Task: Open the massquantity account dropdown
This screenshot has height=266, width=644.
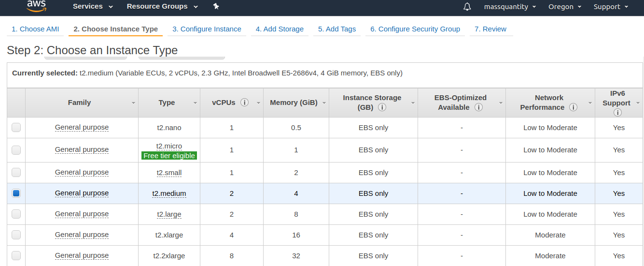Action: point(510,7)
